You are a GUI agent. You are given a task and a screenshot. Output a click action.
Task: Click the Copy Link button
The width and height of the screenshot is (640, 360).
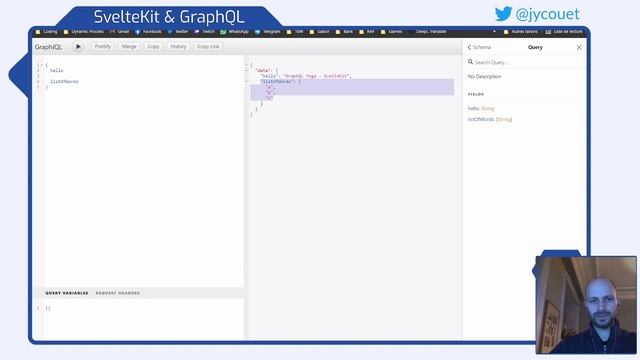tap(208, 47)
